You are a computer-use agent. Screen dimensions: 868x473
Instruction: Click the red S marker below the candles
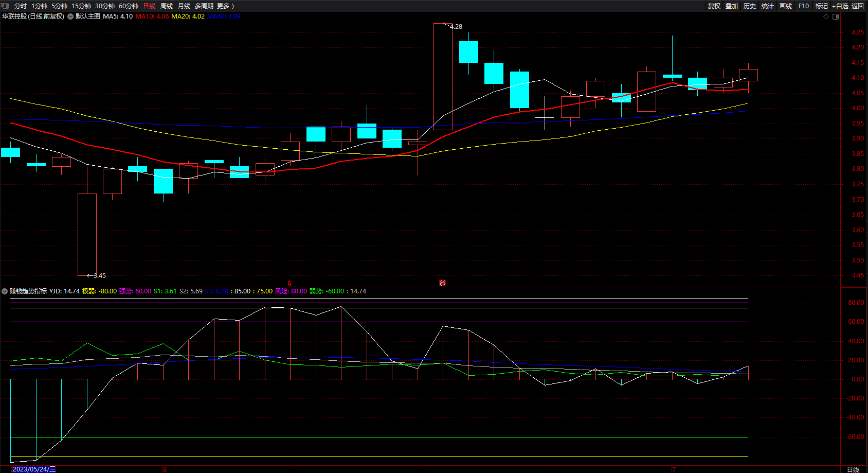point(290,283)
